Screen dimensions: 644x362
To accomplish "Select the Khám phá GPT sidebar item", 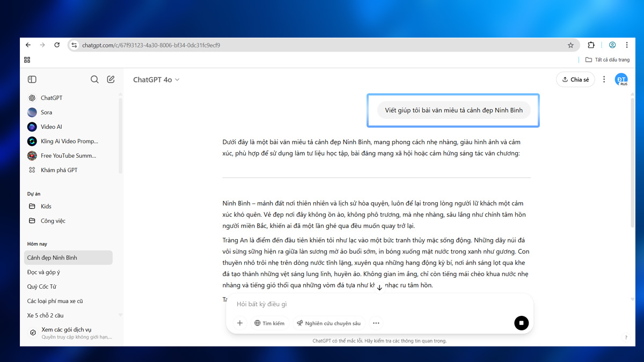I will [x=58, y=170].
